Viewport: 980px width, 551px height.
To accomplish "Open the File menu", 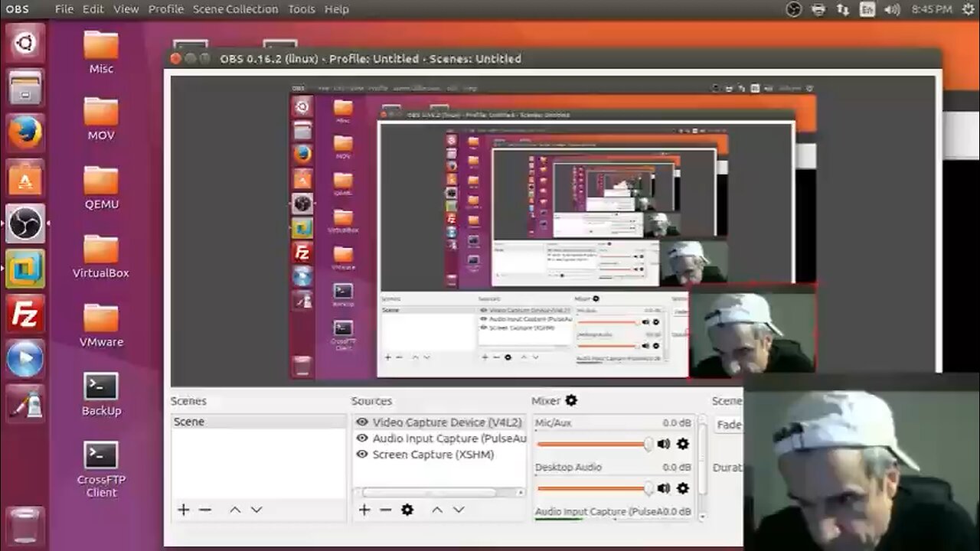I will pyautogui.click(x=64, y=9).
